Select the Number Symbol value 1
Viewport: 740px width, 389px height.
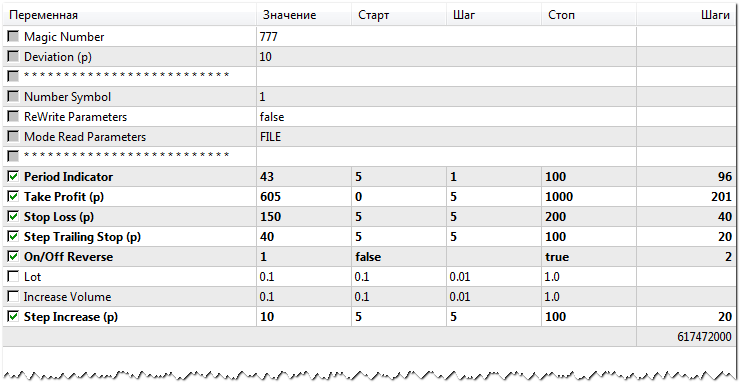tap(262, 97)
